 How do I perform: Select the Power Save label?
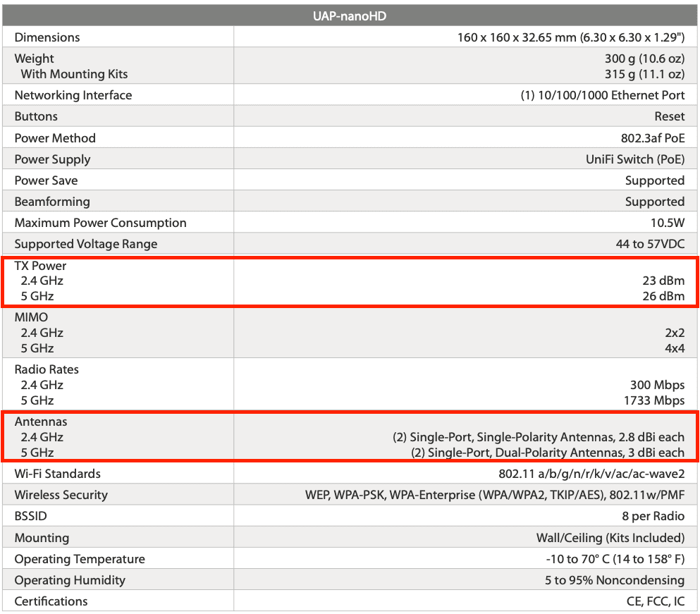pos(46,180)
